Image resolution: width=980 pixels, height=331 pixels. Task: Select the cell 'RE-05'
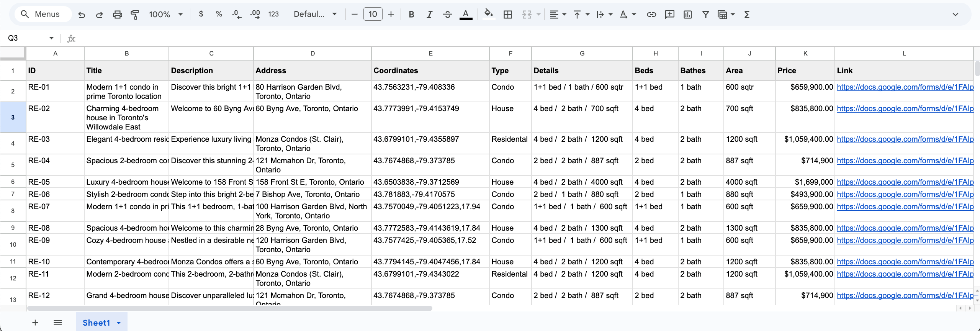tap(55, 182)
